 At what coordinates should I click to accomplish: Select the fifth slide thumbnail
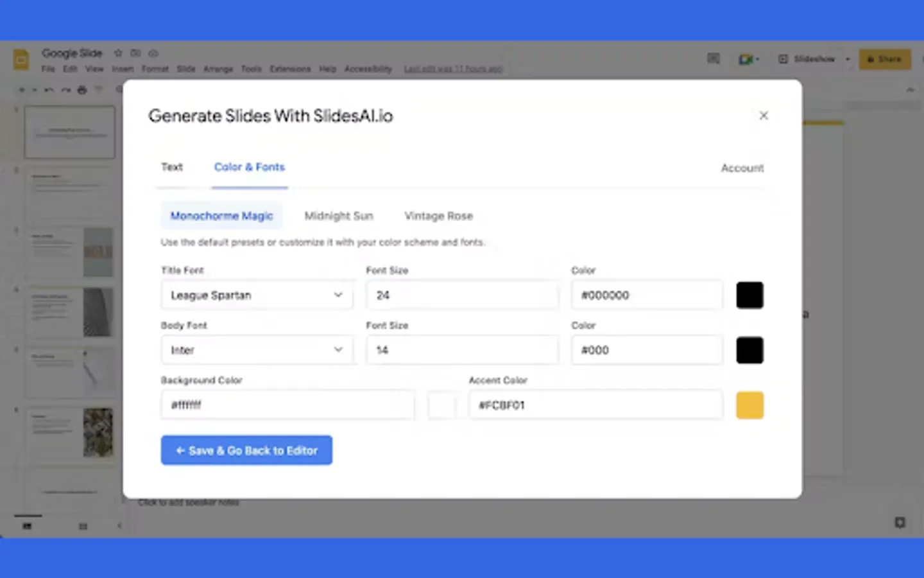70,373
